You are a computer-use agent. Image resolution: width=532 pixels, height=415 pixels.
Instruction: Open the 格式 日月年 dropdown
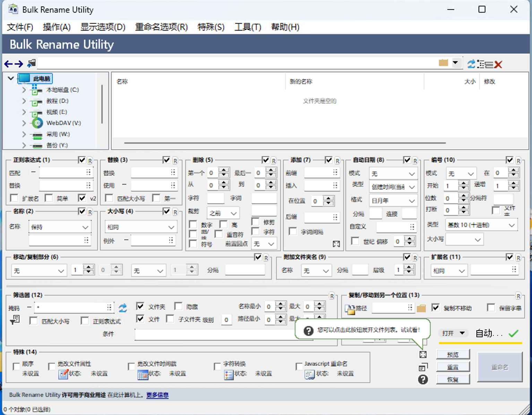(393, 201)
